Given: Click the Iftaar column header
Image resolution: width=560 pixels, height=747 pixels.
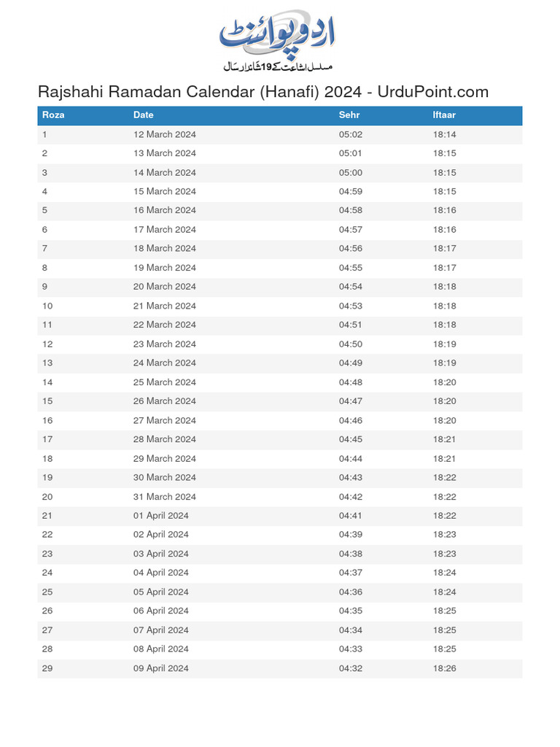Looking at the screenshot, I should click(x=444, y=115).
